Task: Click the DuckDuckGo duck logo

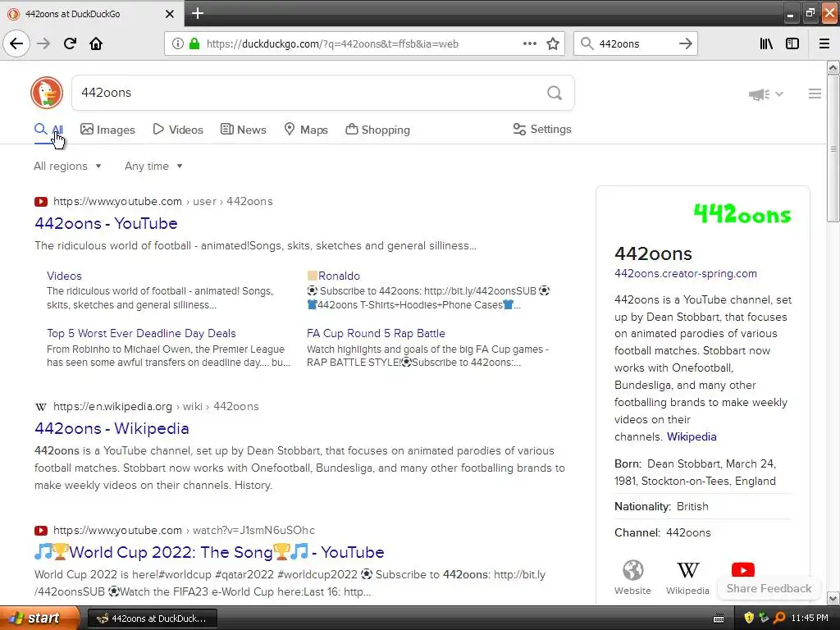Action: pyautogui.click(x=47, y=92)
